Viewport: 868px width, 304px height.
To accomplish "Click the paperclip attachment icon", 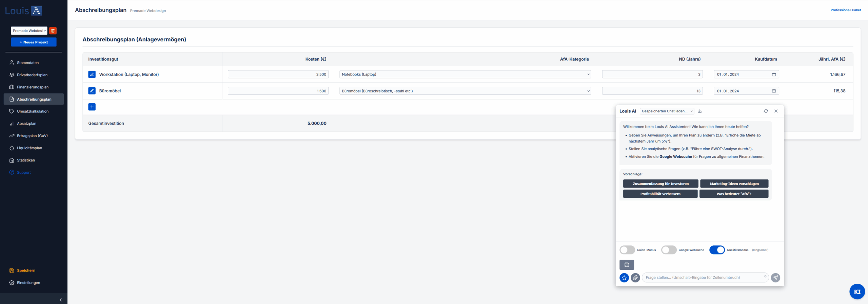I will pyautogui.click(x=635, y=278).
